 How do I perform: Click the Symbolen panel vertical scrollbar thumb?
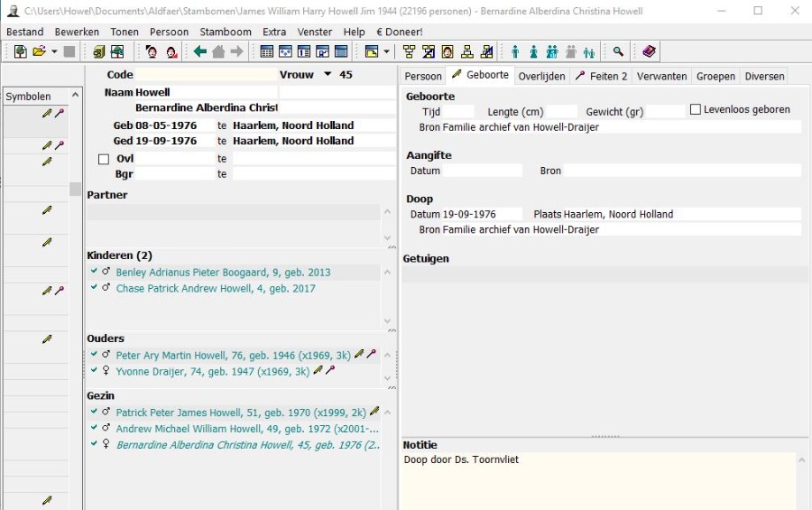[x=76, y=190]
